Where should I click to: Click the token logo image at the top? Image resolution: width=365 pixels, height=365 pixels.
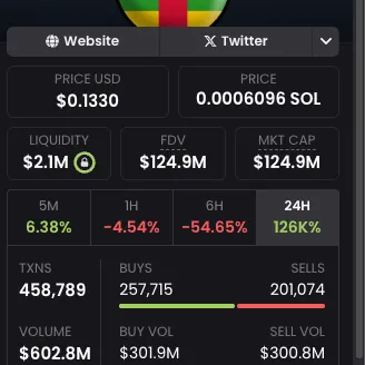point(172,13)
